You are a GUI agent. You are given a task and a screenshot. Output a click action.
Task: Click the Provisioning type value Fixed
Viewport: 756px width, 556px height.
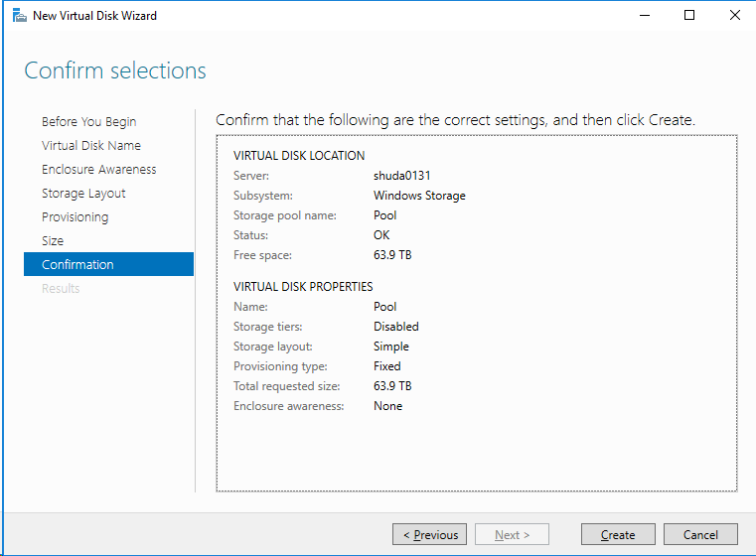(386, 366)
